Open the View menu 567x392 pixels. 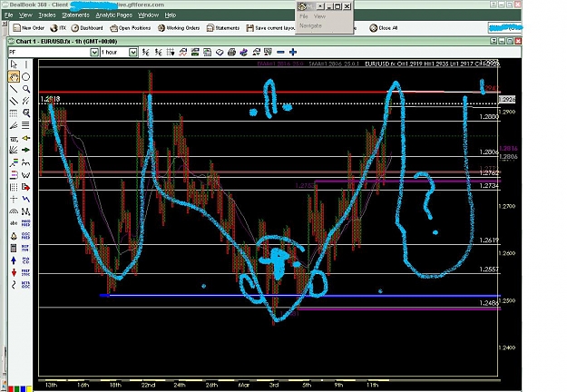click(x=25, y=15)
